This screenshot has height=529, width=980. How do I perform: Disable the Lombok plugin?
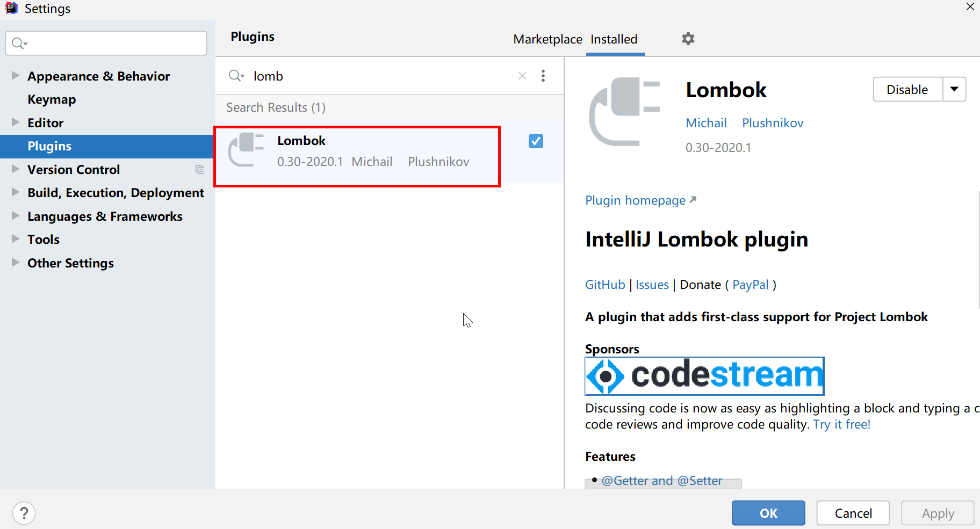point(907,89)
